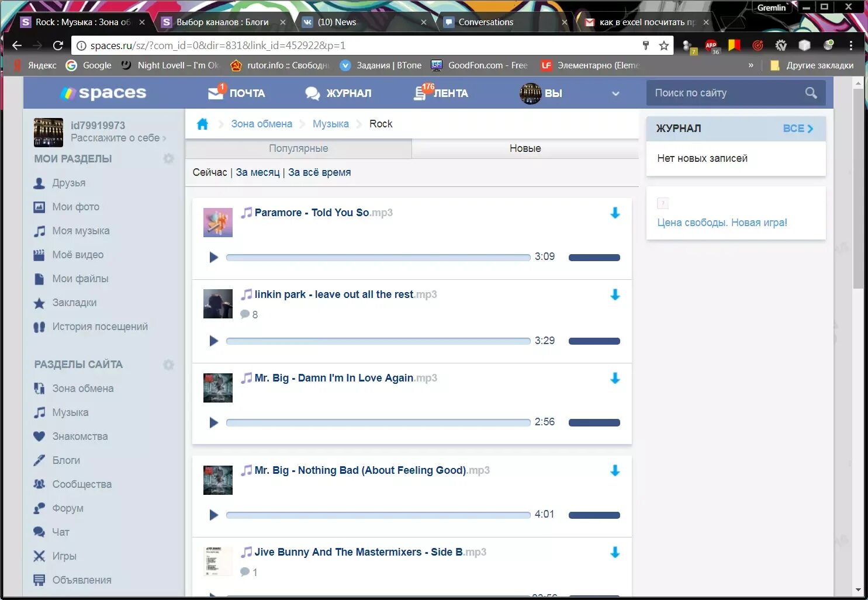Download linkin park leave out all the rest
Image resolution: width=868 pixels, height=600 pixels.
coord(615,294)
